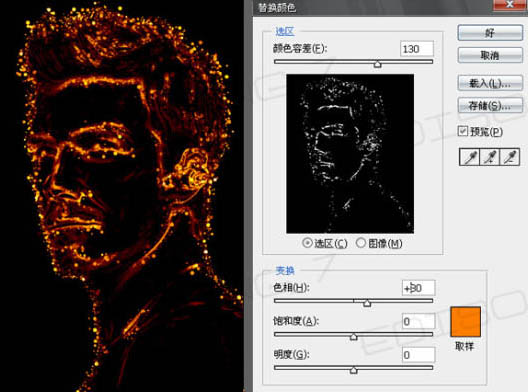
Task: Open the orange 取样 result color swatch
Action: (x=465, y=322)
